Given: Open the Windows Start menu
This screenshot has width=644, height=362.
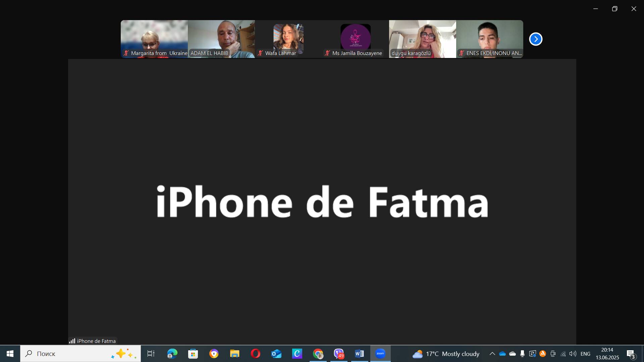Looking at the screenshot, I should click(x=10, y=354).
